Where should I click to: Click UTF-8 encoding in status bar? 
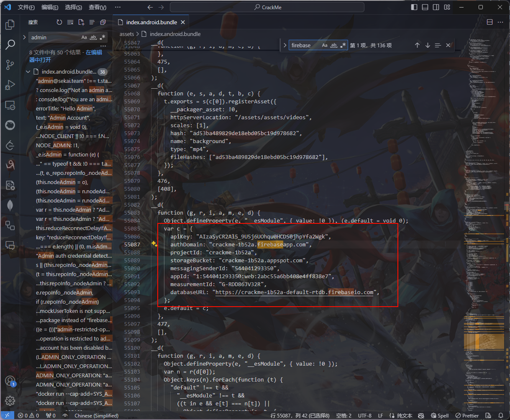[364, 415]
